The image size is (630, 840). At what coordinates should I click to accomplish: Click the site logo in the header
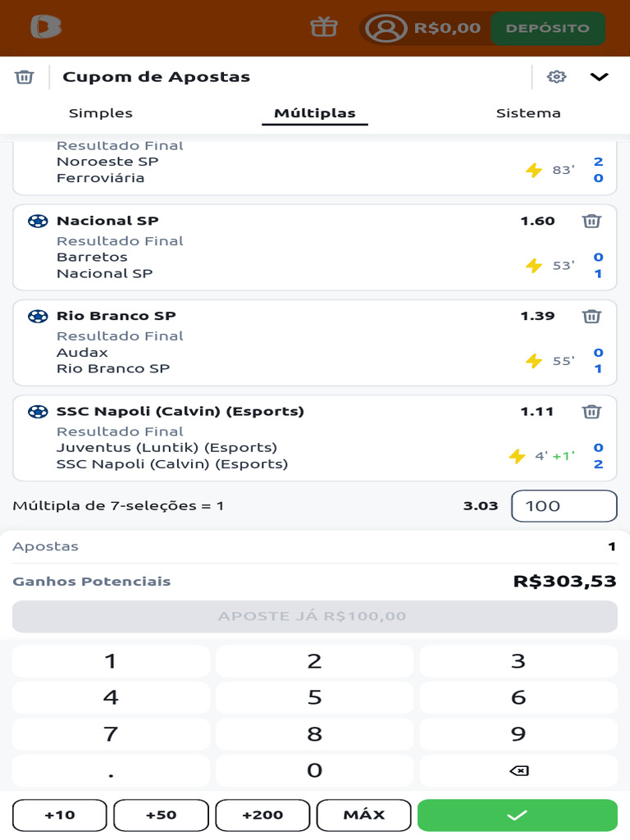click(x=46, y=27)
